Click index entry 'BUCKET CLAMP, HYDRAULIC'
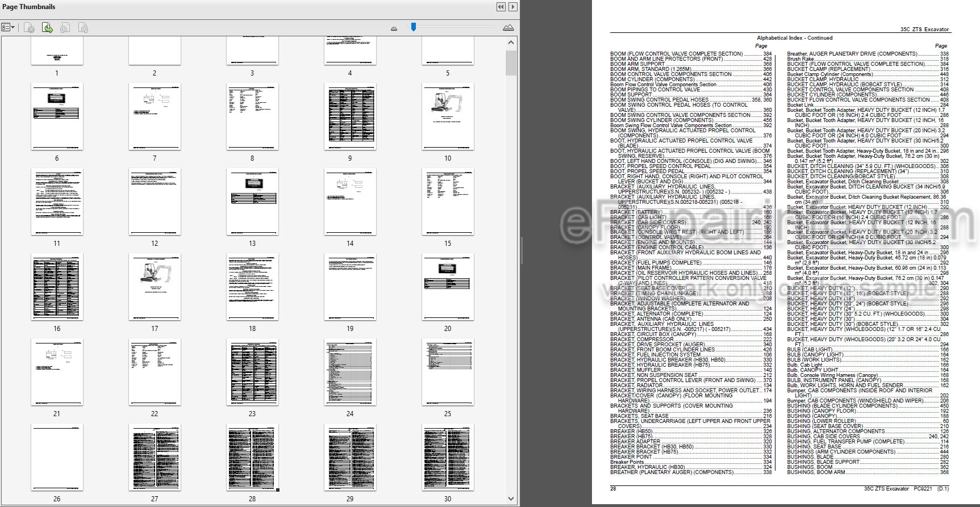This screenshot has height=507, width=980. 823,79
